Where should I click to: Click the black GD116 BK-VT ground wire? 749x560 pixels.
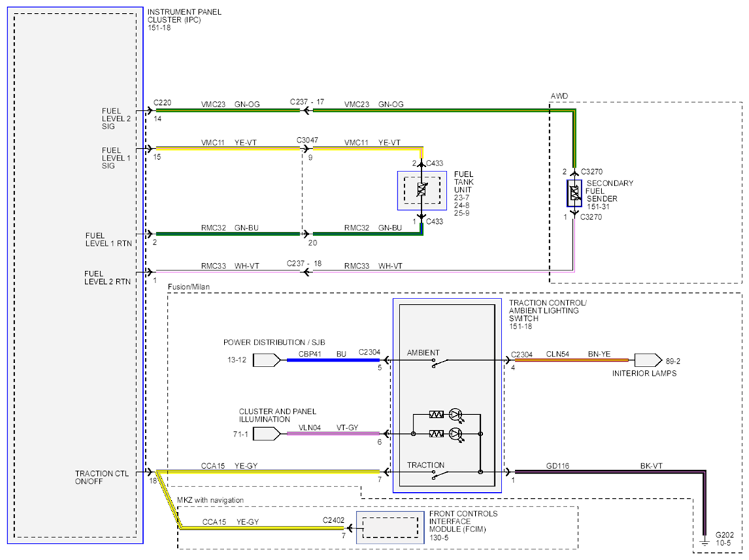click(610, 472)
